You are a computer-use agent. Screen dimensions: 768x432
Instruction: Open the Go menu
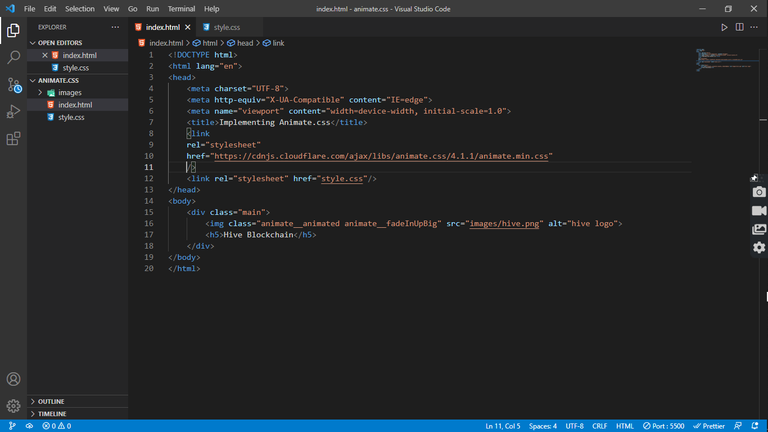[132, 9]
